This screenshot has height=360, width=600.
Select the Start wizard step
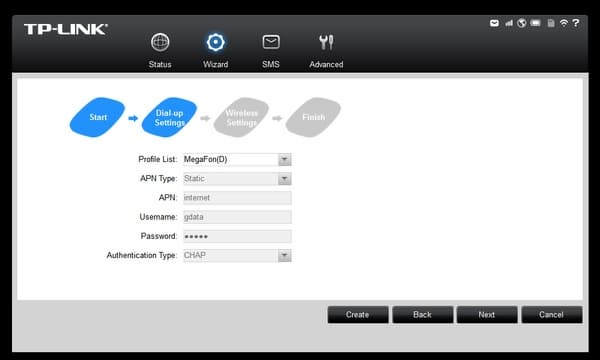[97, 117]
